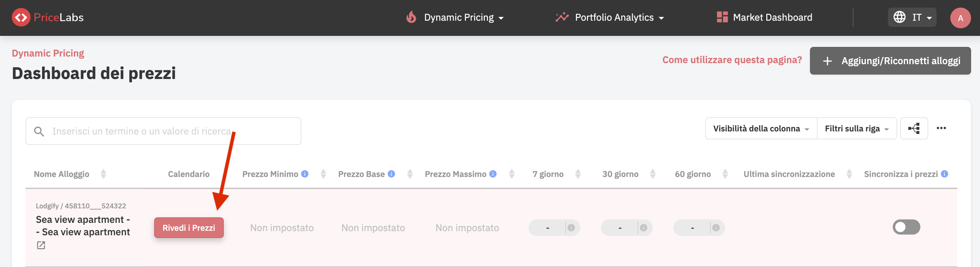Open external link icon for Sea view apartment
Viewport: 980px width, 267px height.
click(x=41, y=245)
